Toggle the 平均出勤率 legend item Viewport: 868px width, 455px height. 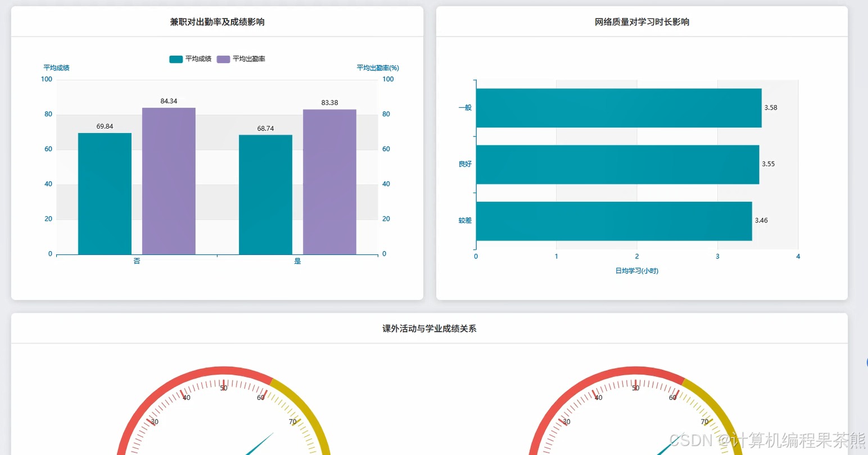click(241, 59)
